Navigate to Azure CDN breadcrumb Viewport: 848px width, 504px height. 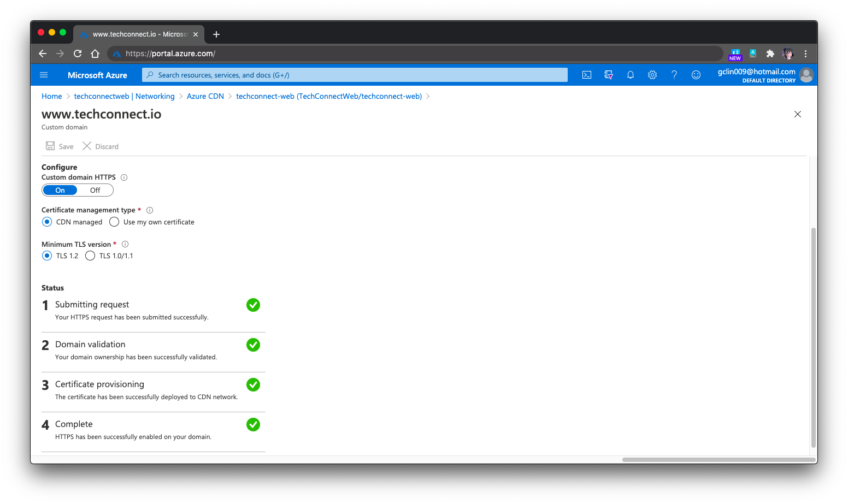[x=205, y=96]
